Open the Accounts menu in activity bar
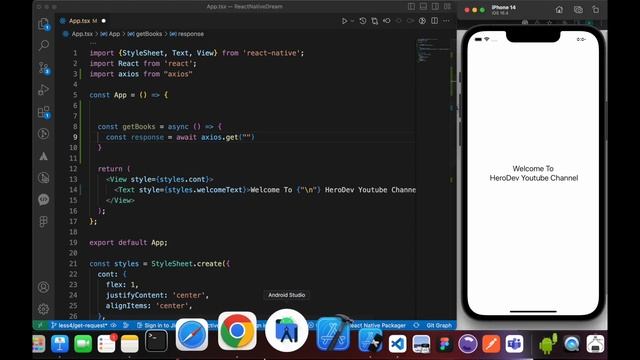 tap(43, 287)
